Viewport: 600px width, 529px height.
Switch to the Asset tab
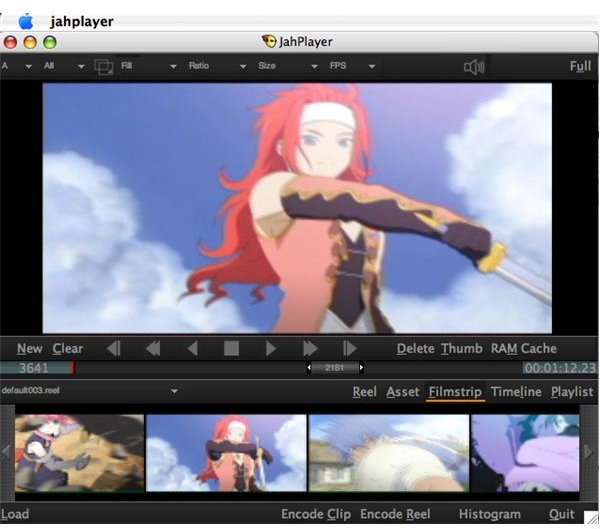point(403,392)
